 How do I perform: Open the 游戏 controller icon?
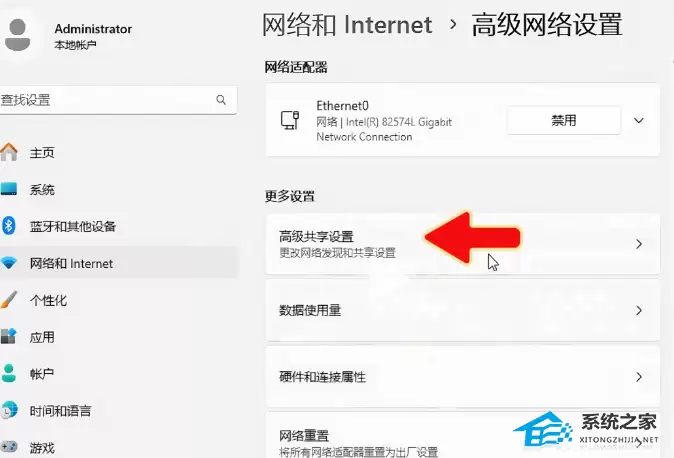click(x=9, y=447)
